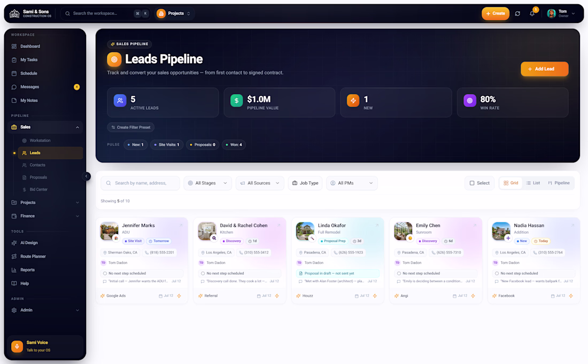Open the All PMs dropdown
The width and height of the screenshot is (588, 364).
(352, 183)
